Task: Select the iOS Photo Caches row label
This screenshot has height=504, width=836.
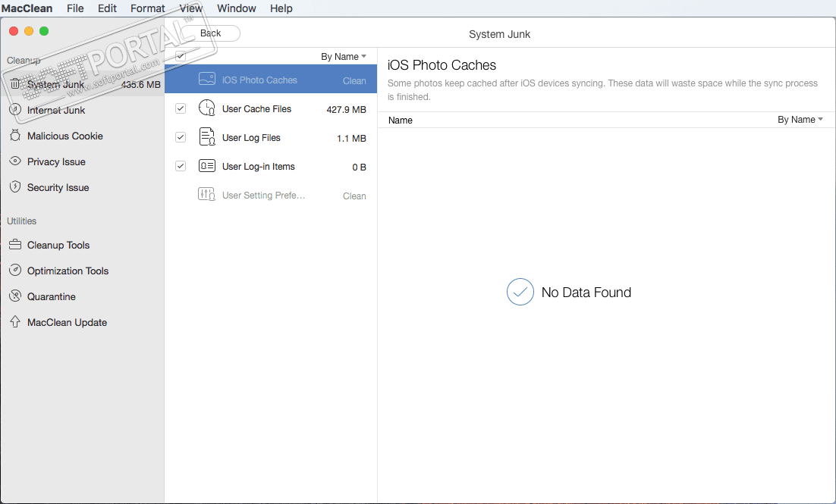Action: coord(259,80)
